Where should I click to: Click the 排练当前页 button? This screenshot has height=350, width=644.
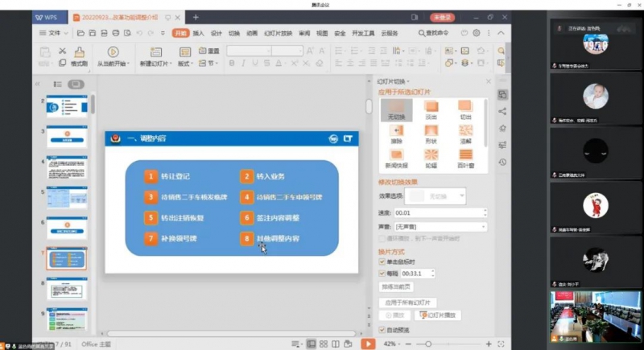[x=395, y=286]
